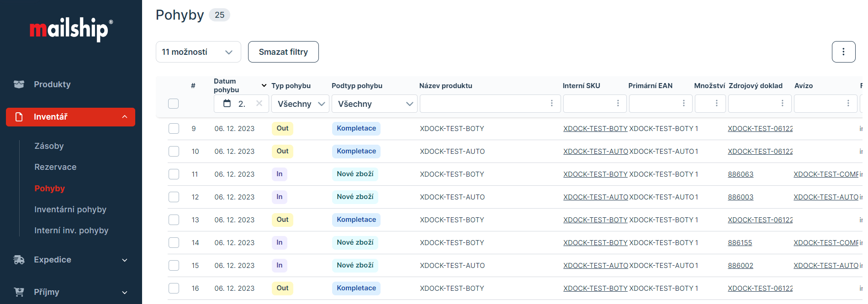This screenshot has width=868, height=304.
Task: Expand the Podtyp pohybu Všechny dropdown
Action: point(374,104)
